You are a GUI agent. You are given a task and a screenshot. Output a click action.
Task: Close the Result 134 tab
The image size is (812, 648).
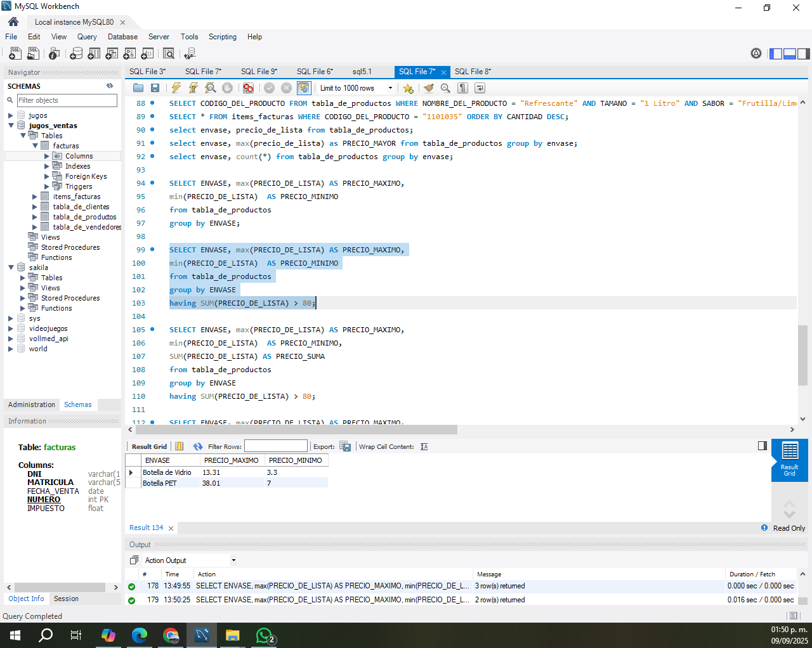[171, 528]
